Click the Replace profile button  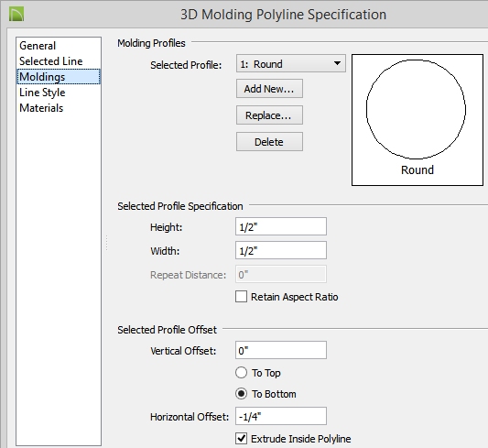(269, 115)
